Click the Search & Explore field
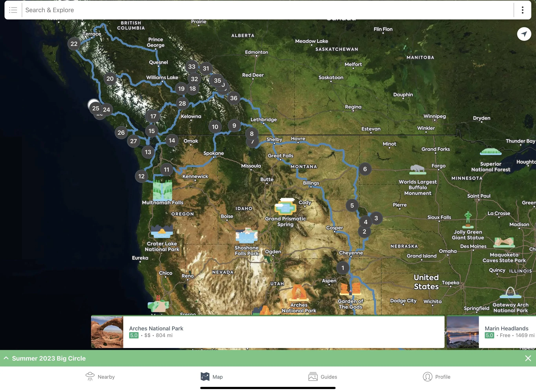Viewport: 536px width, 392px height. tap(268, 10)
